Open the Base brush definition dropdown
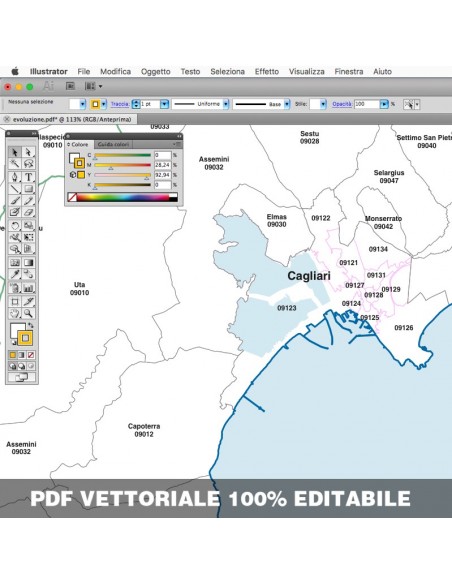 (287, 104)
